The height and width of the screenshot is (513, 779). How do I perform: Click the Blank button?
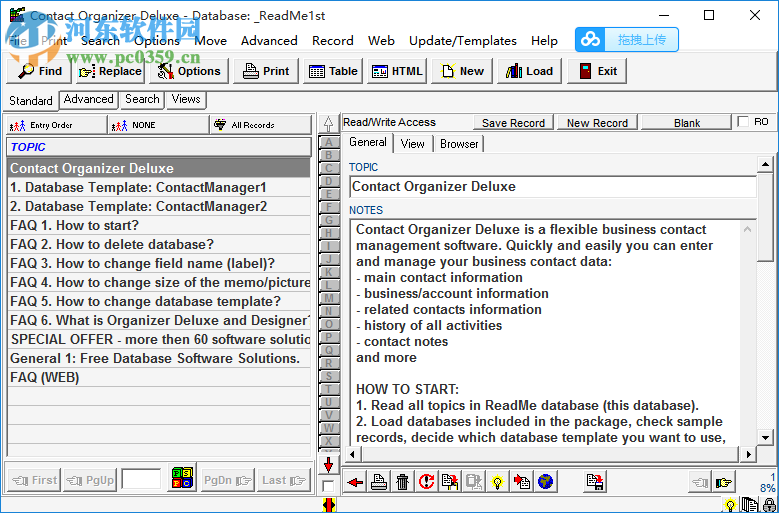[687, 123]
